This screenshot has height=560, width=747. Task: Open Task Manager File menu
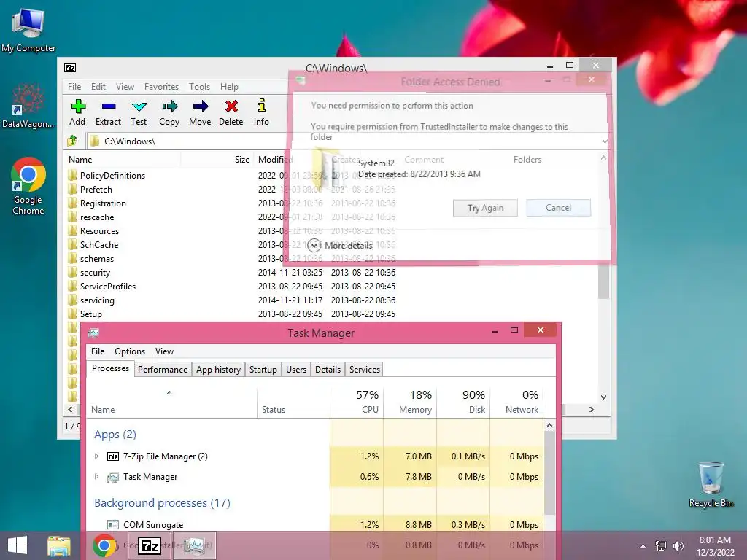(x=98, y=351)
